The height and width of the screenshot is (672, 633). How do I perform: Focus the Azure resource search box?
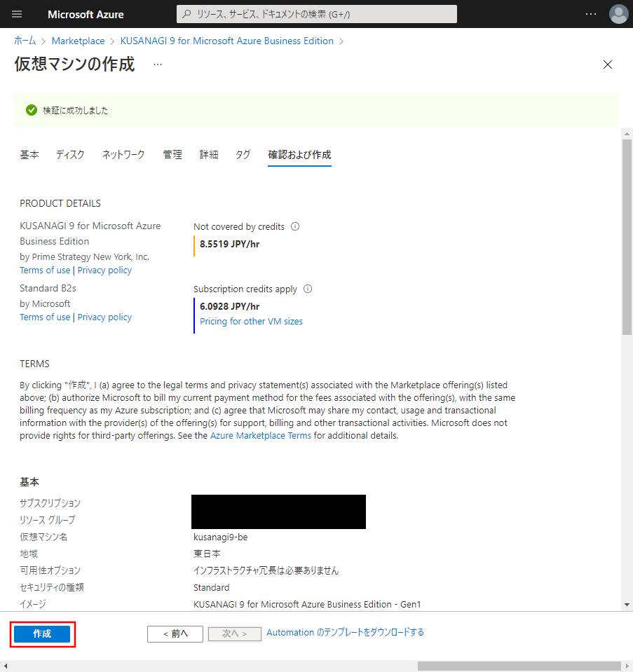click(317, 14)
